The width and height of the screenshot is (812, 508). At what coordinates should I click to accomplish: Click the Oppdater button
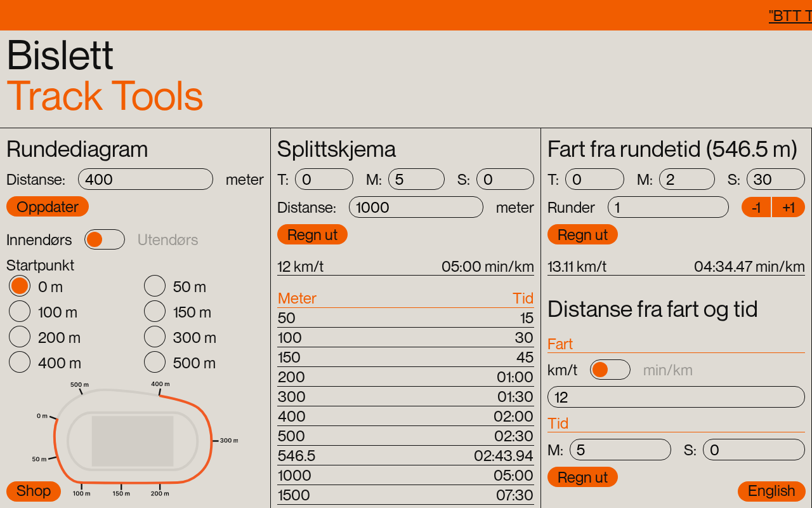click(x=48, y=206)
